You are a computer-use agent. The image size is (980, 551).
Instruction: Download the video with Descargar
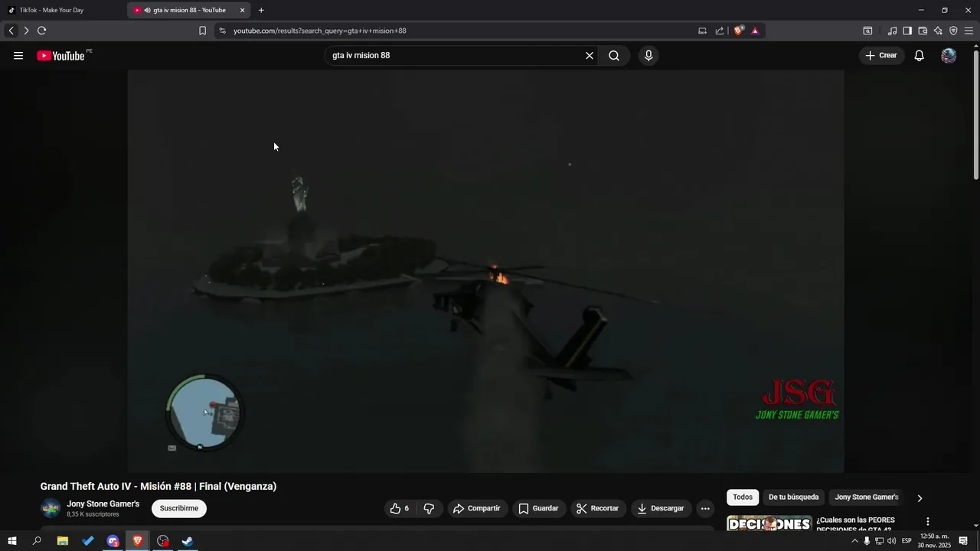click(661, 508)
